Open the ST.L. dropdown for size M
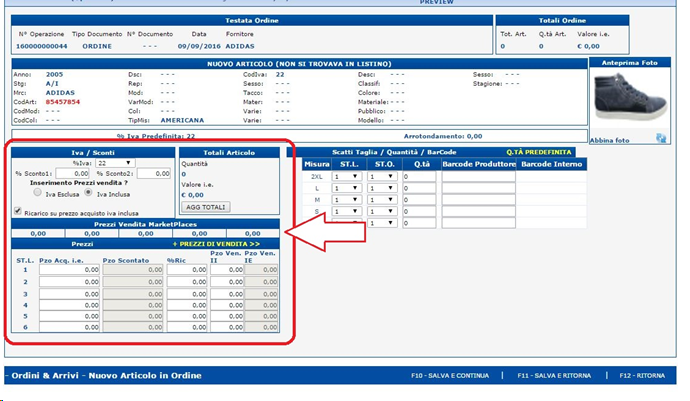 tap(347, 200)
